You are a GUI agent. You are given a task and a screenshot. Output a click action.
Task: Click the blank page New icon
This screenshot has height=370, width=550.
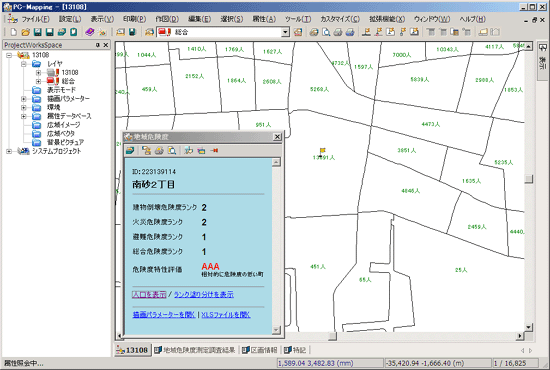[13, 32]
